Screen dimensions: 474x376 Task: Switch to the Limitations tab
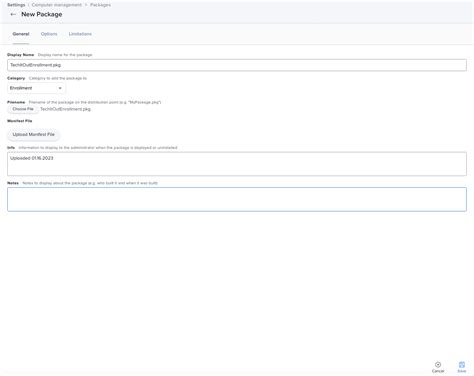(80, 34)
